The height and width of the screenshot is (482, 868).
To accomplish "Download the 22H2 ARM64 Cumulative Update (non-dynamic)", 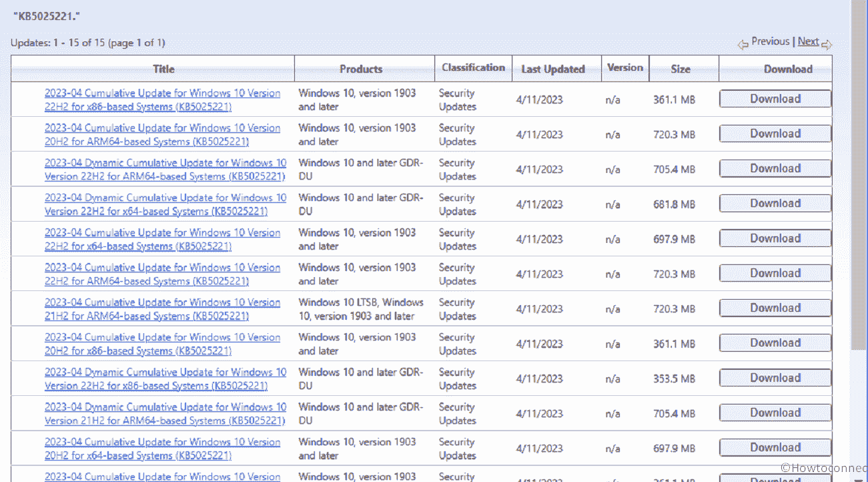I will coord(775,273).
